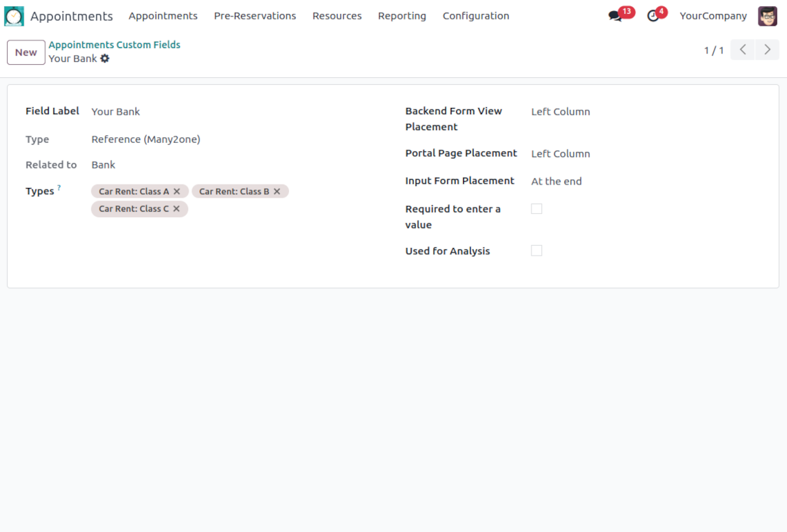This screenshot has width=787, height=532.
Task: Toggle the Used for Analysis checkbox
Action: tap(536, 251)
